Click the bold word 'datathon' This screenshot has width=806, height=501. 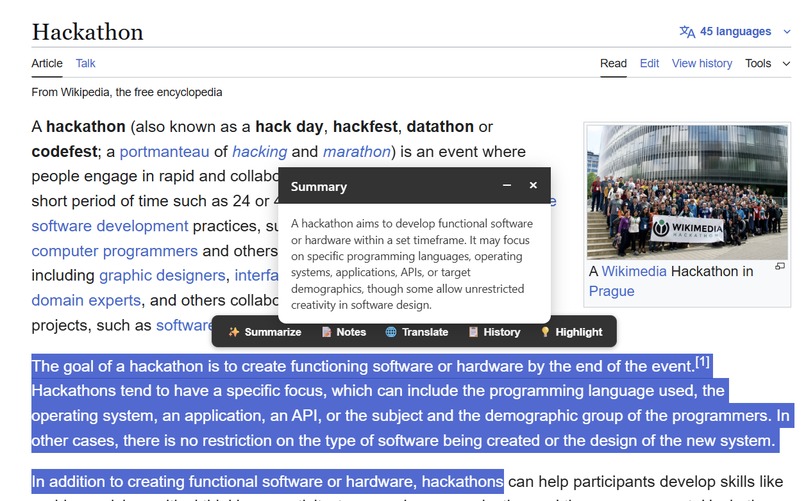[440, 126]
